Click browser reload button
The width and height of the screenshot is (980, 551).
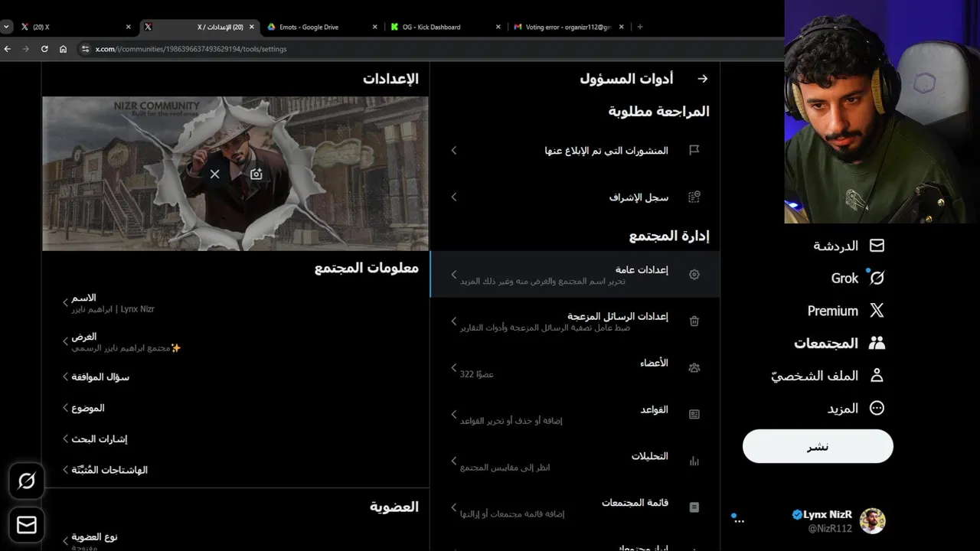(x=44, y=49)
